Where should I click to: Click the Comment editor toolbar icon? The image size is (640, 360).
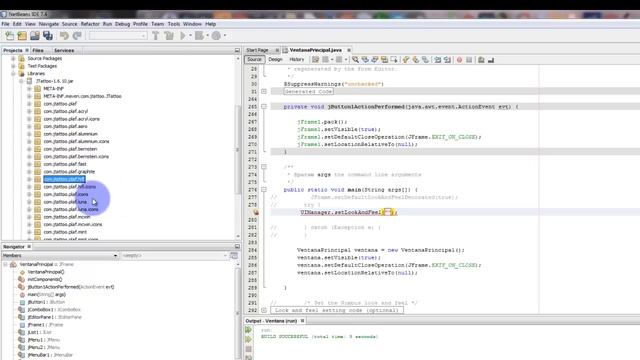click(x=481, y=60)
